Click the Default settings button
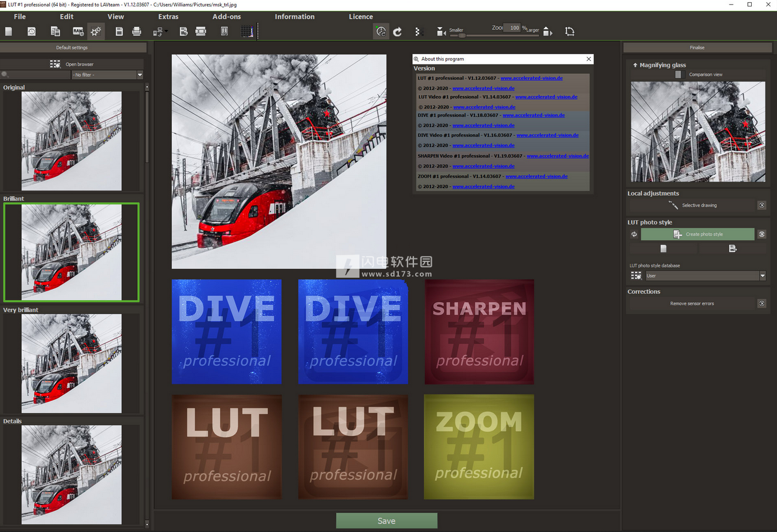The height and width of the screenshot is (532, 777). pyautogui.click(x=72, y=47)
